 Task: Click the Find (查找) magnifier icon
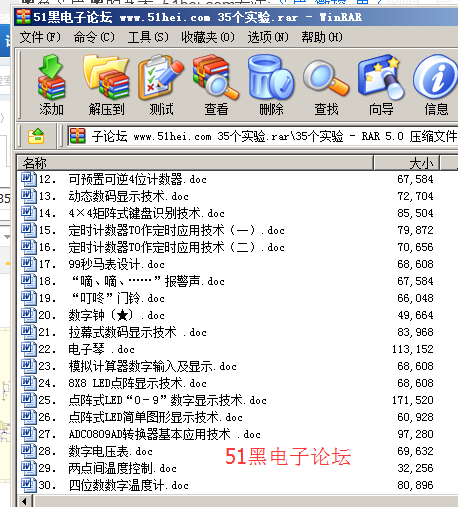click(x=326, y=77)
